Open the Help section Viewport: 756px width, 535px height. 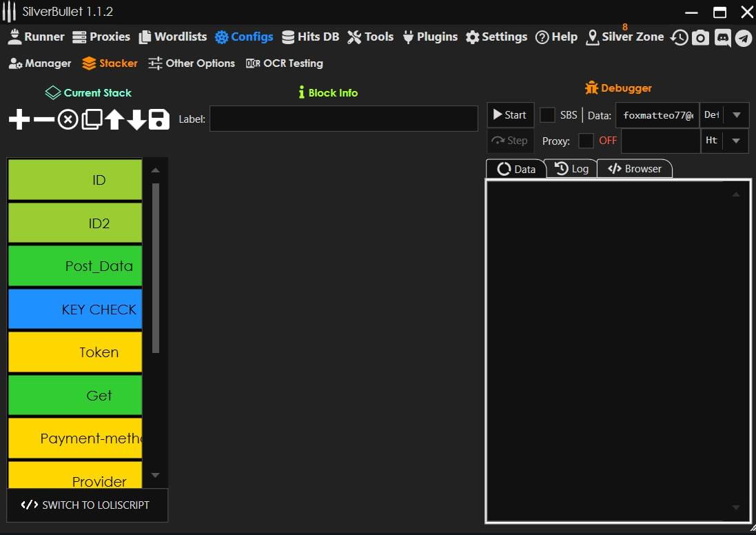click(x=556, y=37)
